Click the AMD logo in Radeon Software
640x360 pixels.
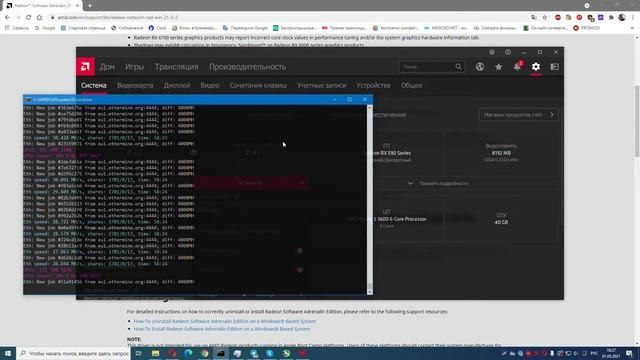(85, 67)
